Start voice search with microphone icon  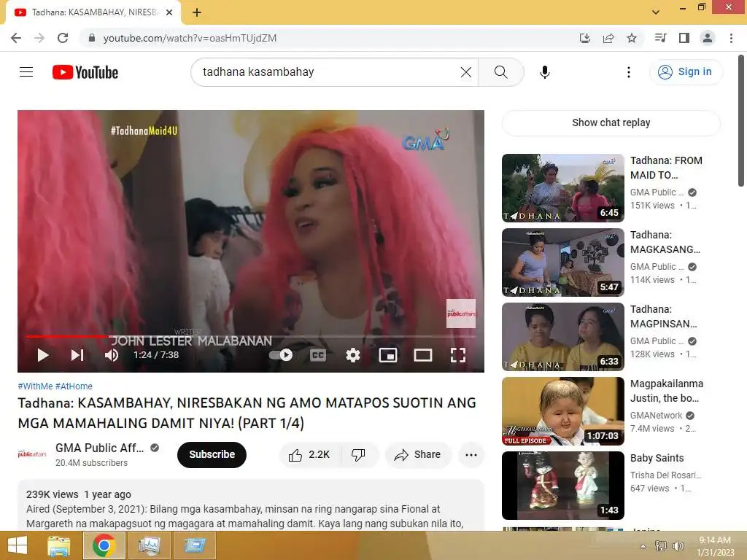544,72
